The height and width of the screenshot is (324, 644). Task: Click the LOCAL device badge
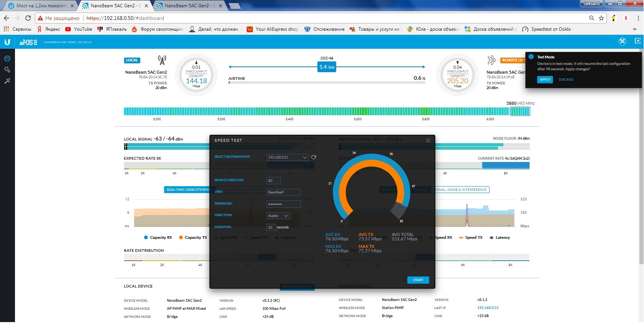point(132,60)
